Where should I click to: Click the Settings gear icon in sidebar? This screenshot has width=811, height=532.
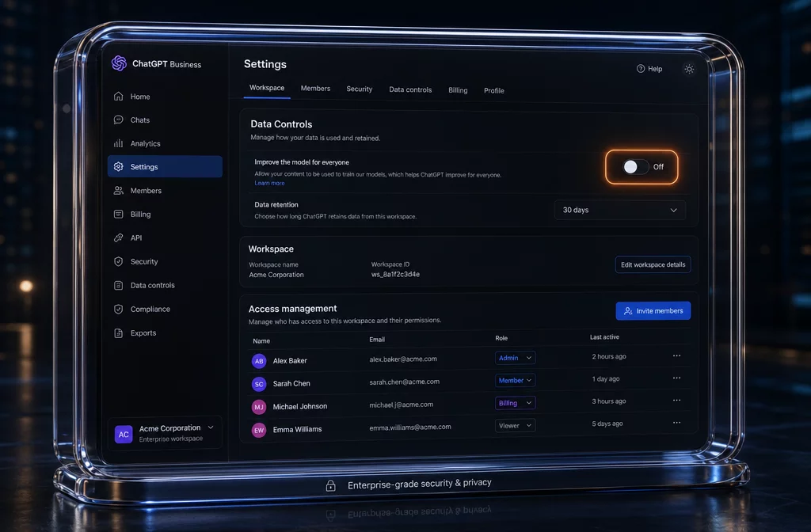click(x=119, y=166)
